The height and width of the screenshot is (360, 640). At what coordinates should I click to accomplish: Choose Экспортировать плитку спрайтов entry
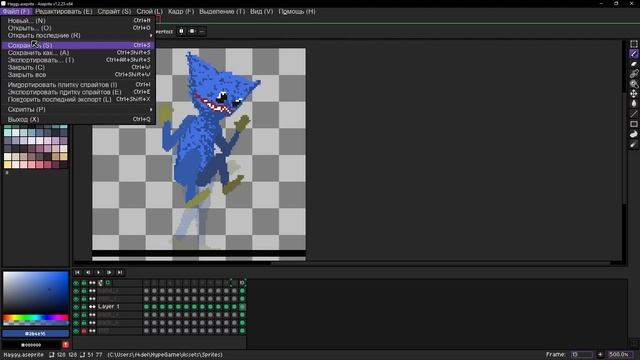[78, 92]
